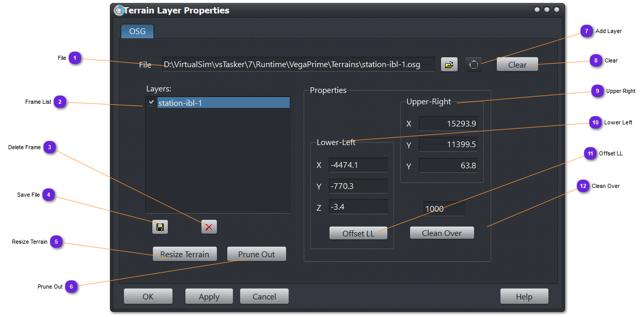
Task: Click the Upper-Right X value field
Action: point(448,124)
